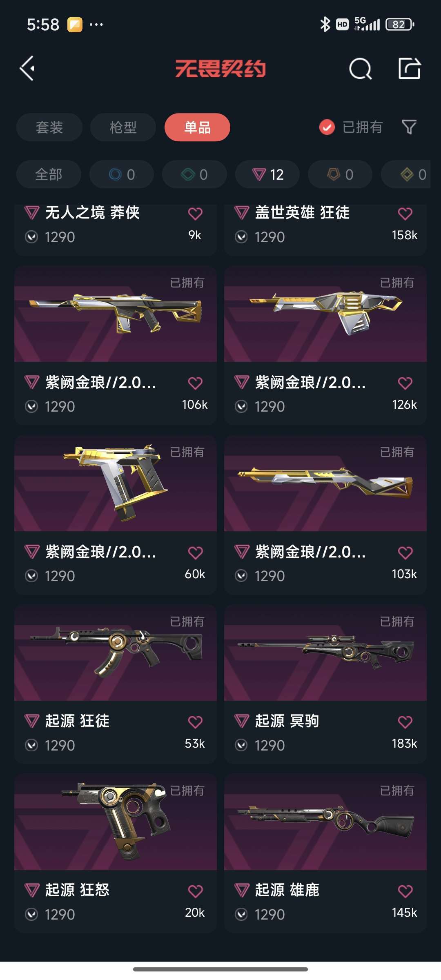Select the green diamond tier filter
Image resolution: width=441 pixels, height=980 pixels.
194,174
